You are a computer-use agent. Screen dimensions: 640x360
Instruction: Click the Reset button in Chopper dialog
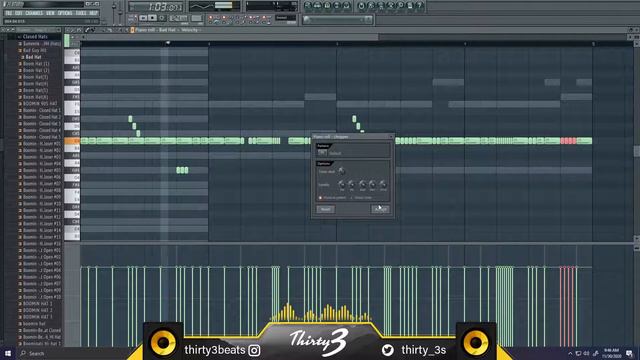point(325,209)
